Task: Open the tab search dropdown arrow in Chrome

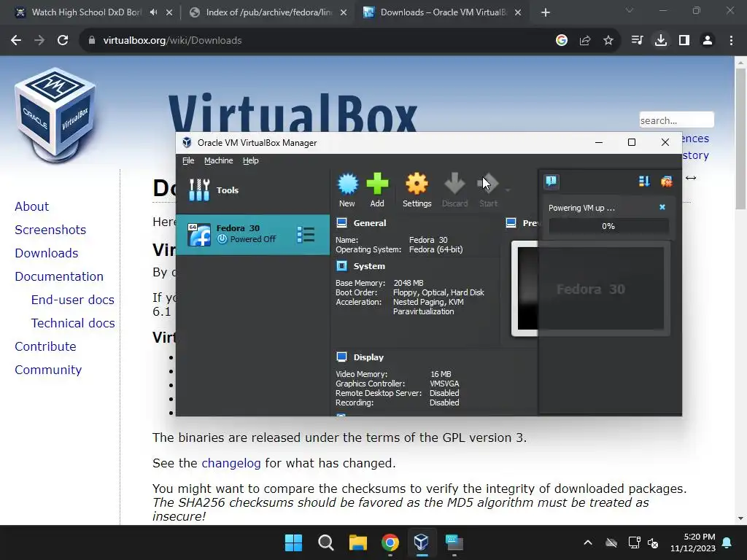Action: coord(630,10)
